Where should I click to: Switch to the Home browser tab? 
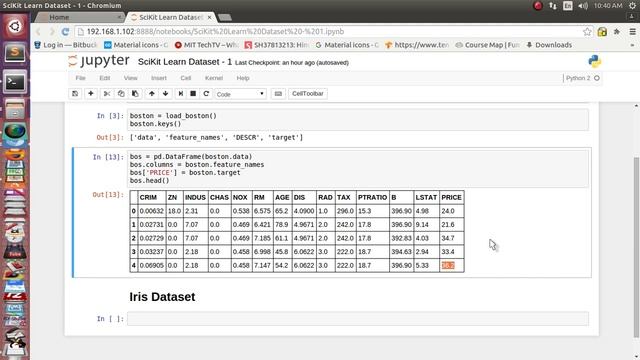pyautogui.click(x=80, y=17)
